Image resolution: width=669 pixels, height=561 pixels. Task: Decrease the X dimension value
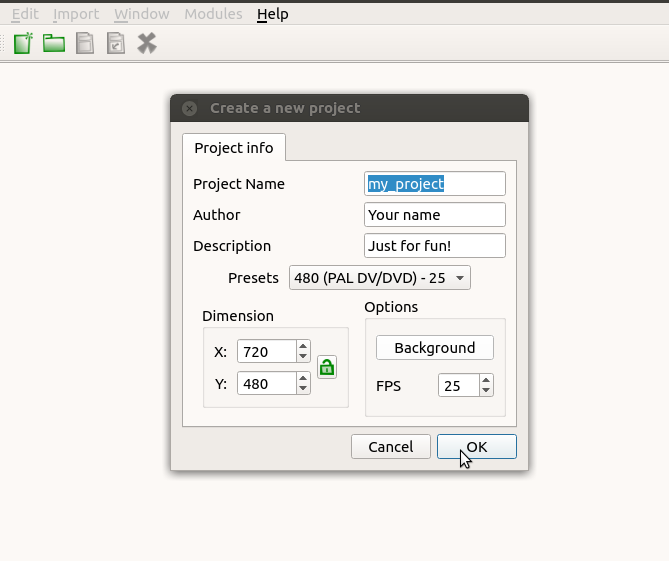pyautogui.click(x=303, y=357)
